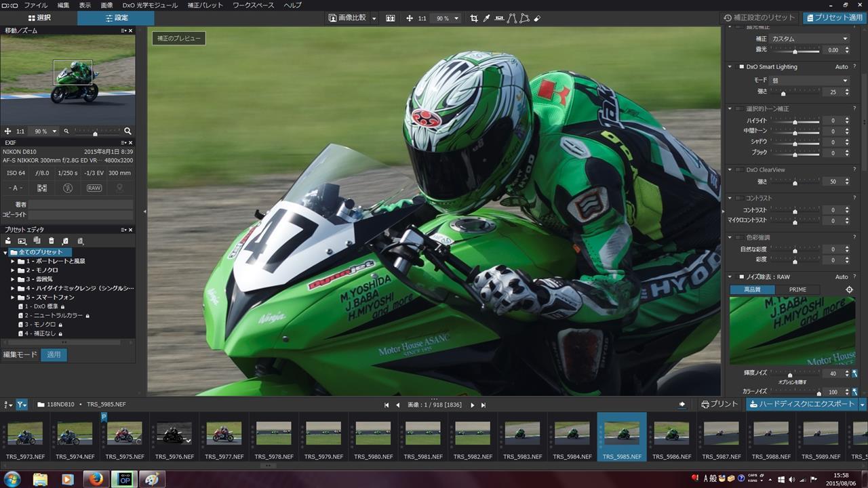868x488 pixels.
Task: Go to next image arrow in filmstrip bar
Action: pyautogui.click(x=473, y=405)
